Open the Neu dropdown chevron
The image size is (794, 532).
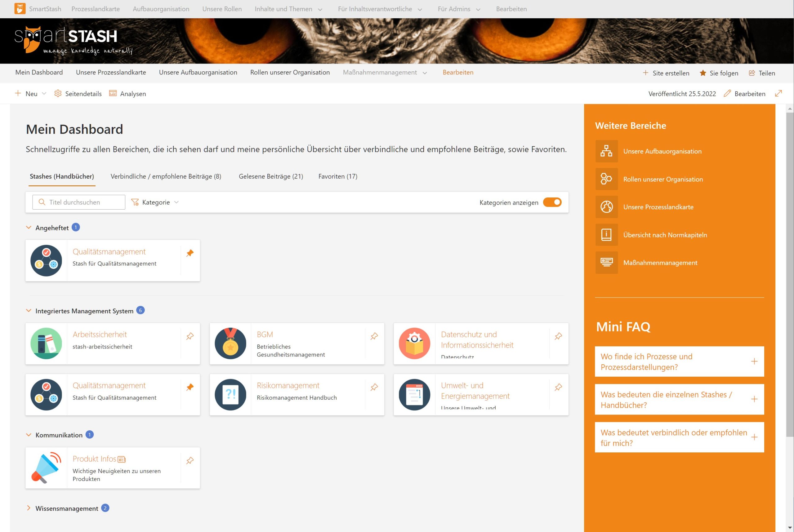click(44, 93)
